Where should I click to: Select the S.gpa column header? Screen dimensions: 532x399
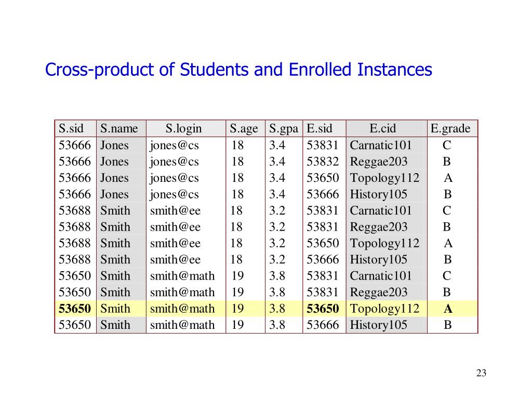(x=284, y=129)
